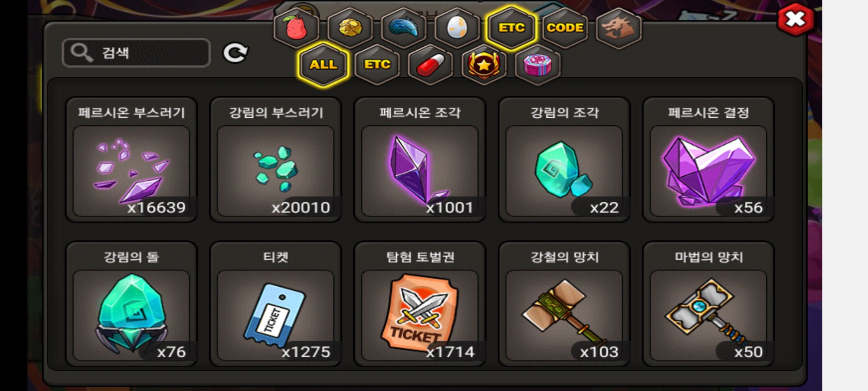
Task: Filter by pink gift box icon
Action: click(537, 65)
